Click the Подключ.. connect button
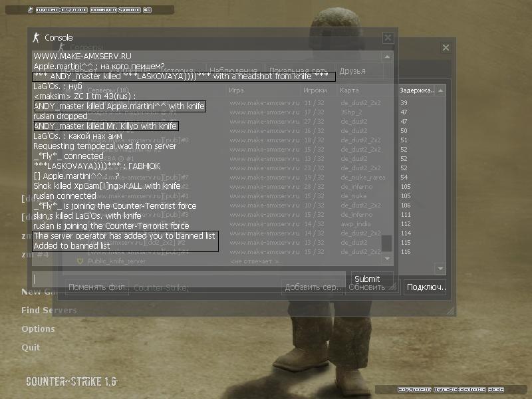Viewport: 532px width, 399px height. (x=425, y=287)
